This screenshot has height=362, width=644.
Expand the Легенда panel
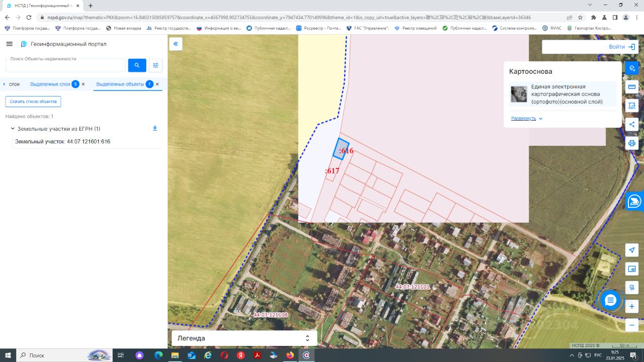245,338
